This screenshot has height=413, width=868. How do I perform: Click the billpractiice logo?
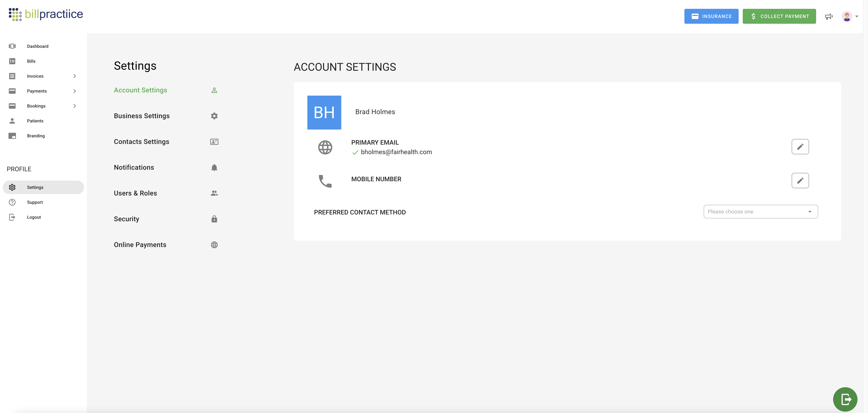(x=46, y=14)
